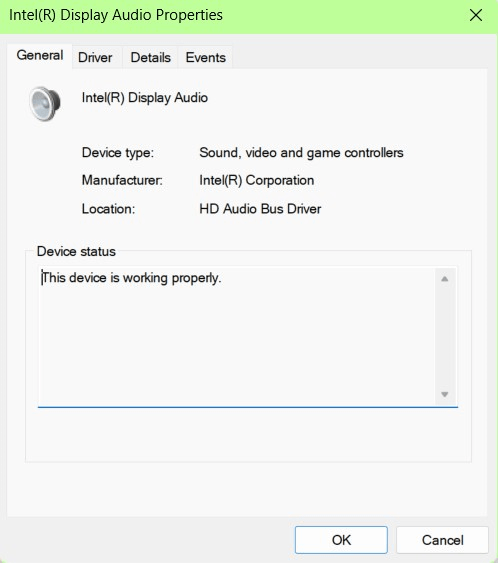The width and height of the screenshot is (498, 563).
Task: Select the 'Intel(R) Display Audio' device name
Action: (x=145, y=98)
